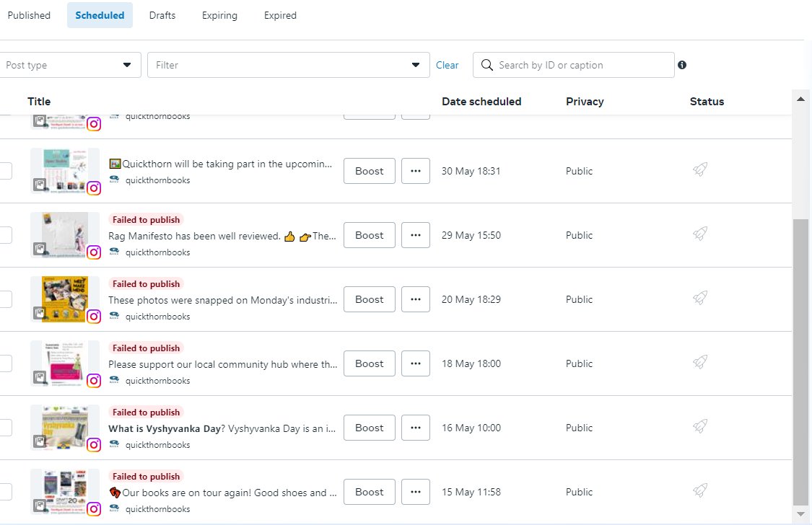Open more options for 15 May 11:58 post
The width and height of the screenshot is (812, 525).
[415, 491]
